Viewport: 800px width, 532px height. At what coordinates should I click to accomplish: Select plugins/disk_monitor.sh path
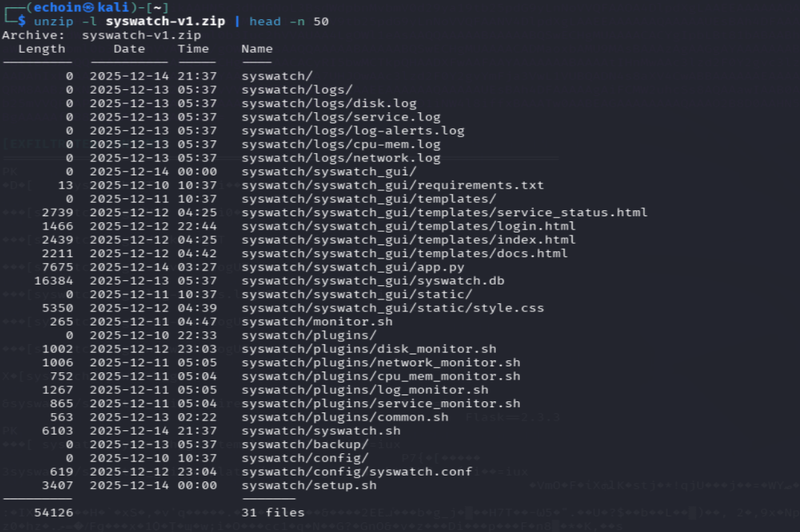tap(369, 349)
